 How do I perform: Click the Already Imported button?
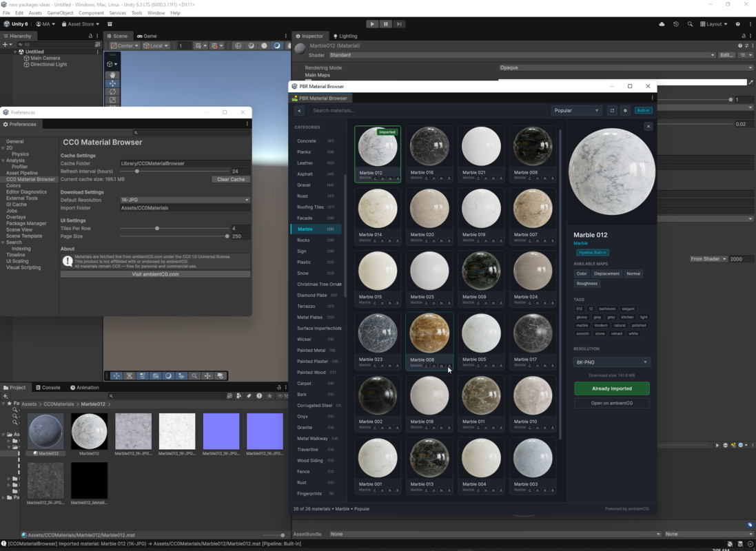point(612,388)
